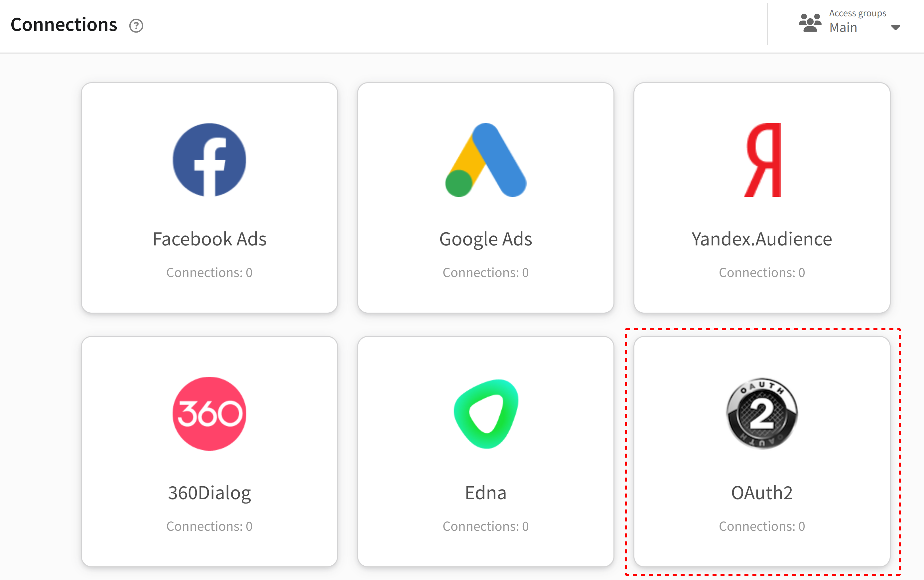This screenshot has width=924, height=580.
Task: Click the Connections page heading
Action: click(x=64, y=25)
